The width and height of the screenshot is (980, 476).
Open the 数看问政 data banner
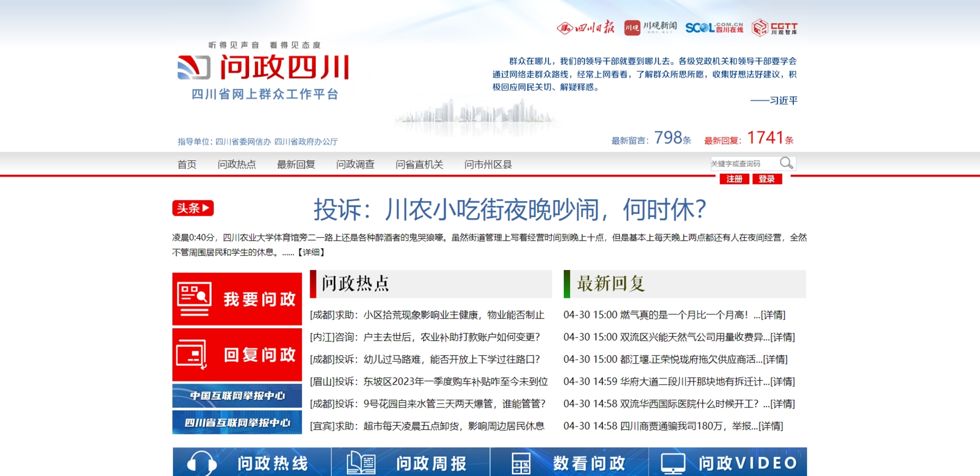[569, 462]
